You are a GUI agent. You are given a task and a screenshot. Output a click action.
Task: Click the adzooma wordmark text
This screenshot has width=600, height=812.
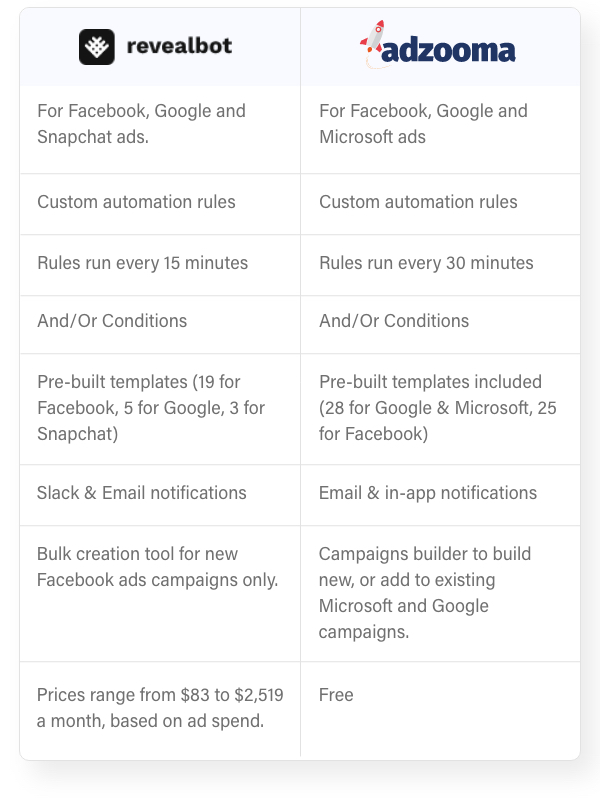tap(449, 50)
